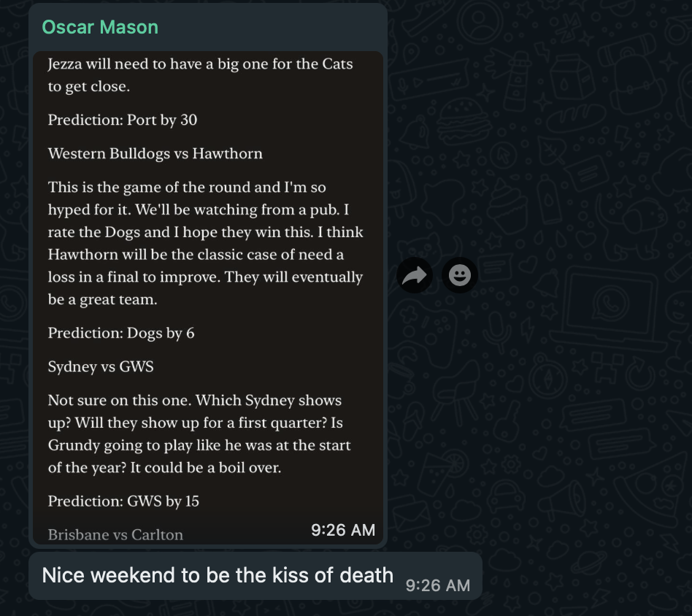
Task: Open the emoji reaction picker
Action: pyautogui.click(x=460, y=275)
